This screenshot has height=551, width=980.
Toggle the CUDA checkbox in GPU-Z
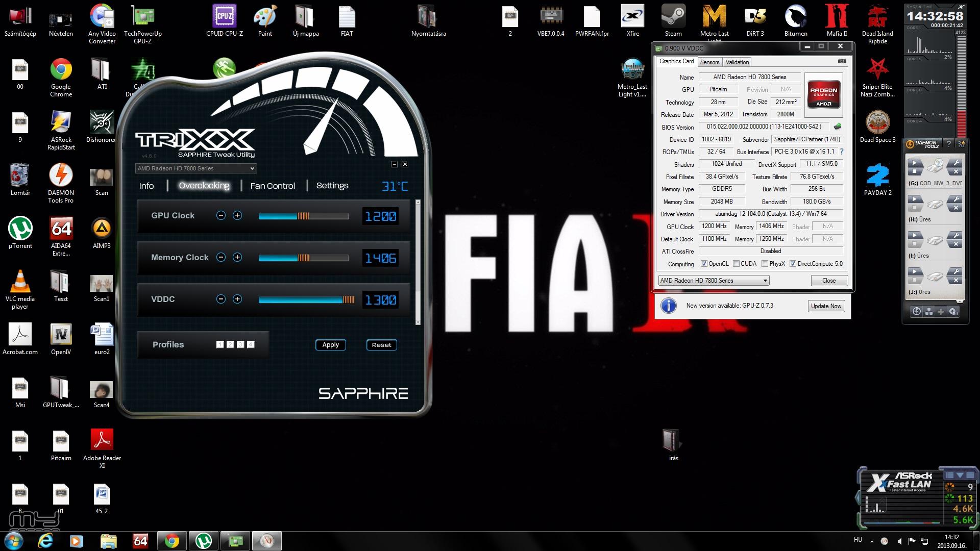tap(737, 264)
